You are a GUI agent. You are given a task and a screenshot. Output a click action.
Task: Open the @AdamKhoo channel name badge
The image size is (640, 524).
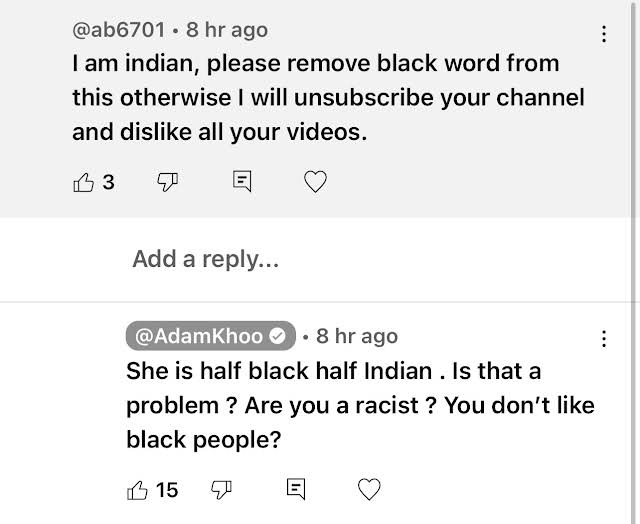(x=211, y=336)
